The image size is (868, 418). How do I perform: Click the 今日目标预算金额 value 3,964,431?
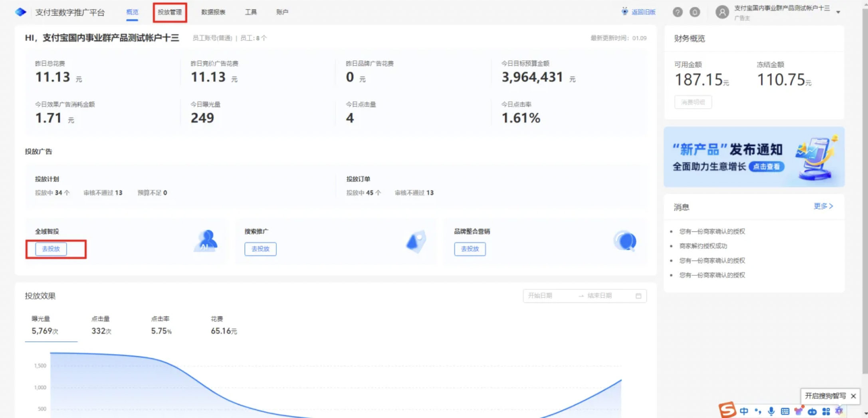click(532, 77)
